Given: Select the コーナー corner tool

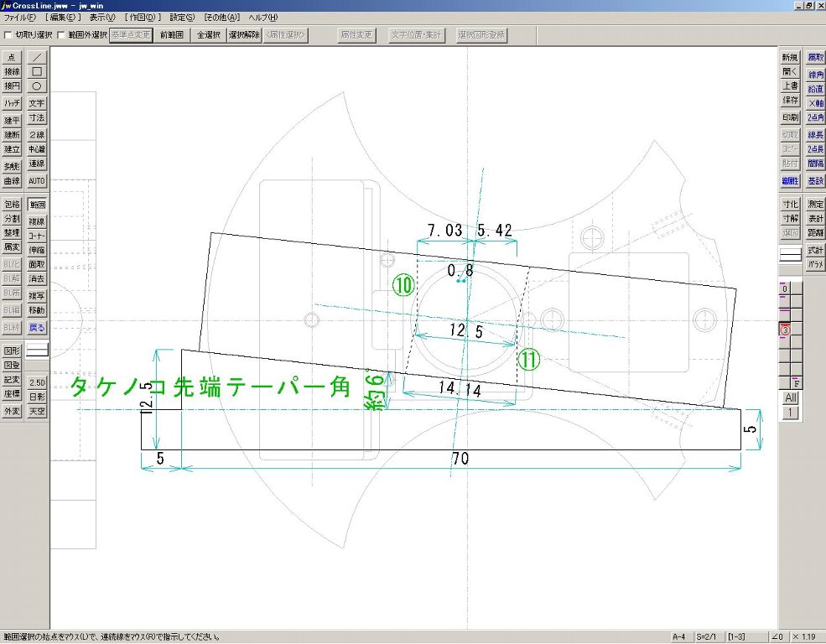Looking at the screenshot, I should point(37,236).
